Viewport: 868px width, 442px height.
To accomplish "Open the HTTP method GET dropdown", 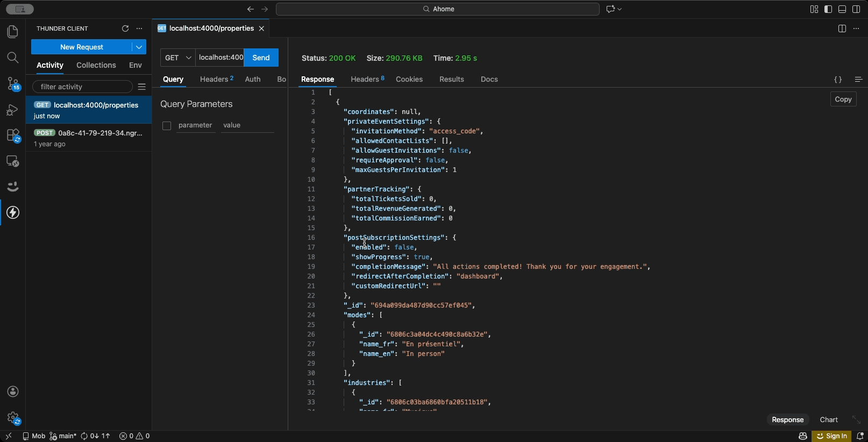I will (178, 58).
